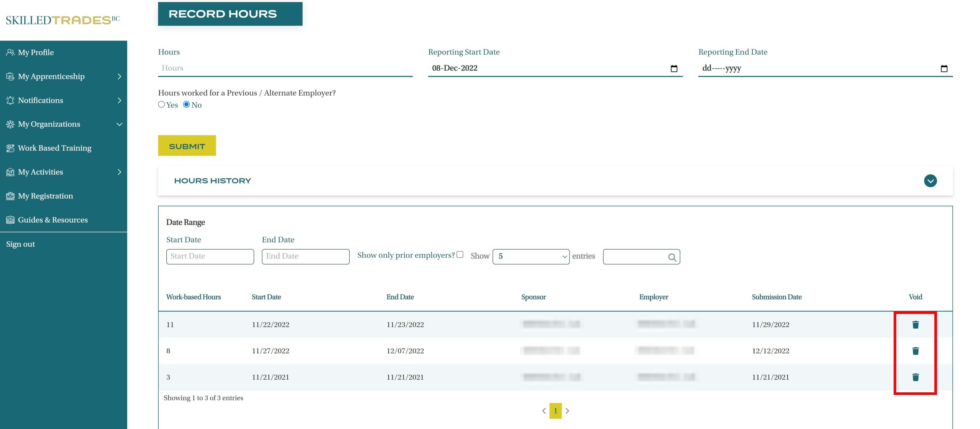Click the Hours input field
The width and height of the screenshot is (980, 429).
coord(285,68)
